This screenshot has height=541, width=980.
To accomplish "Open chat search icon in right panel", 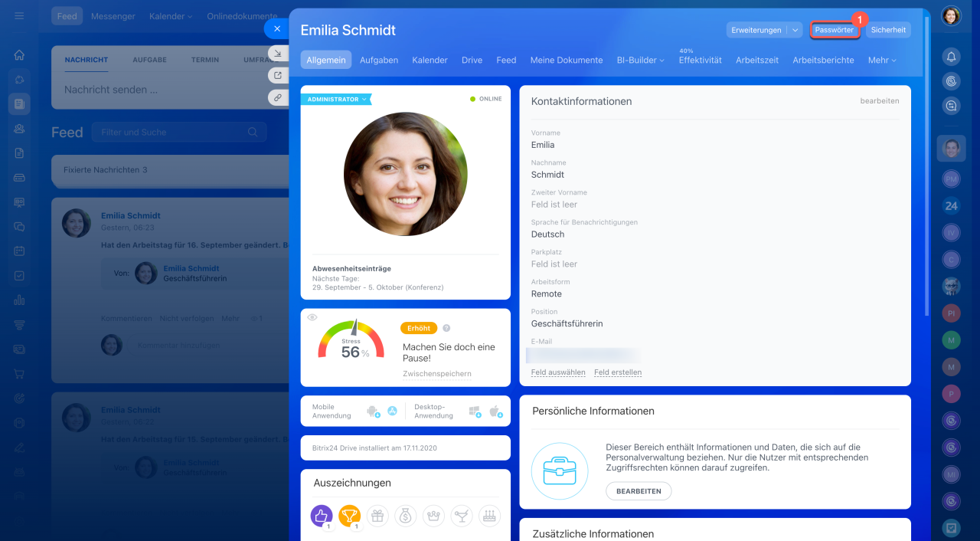I will pyautogui.click(x=951, y=107).
